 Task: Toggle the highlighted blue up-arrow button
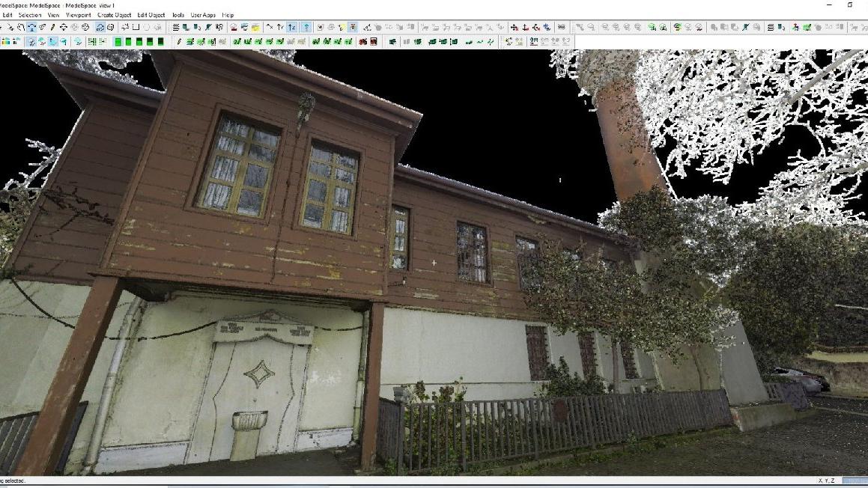(306, 27)
